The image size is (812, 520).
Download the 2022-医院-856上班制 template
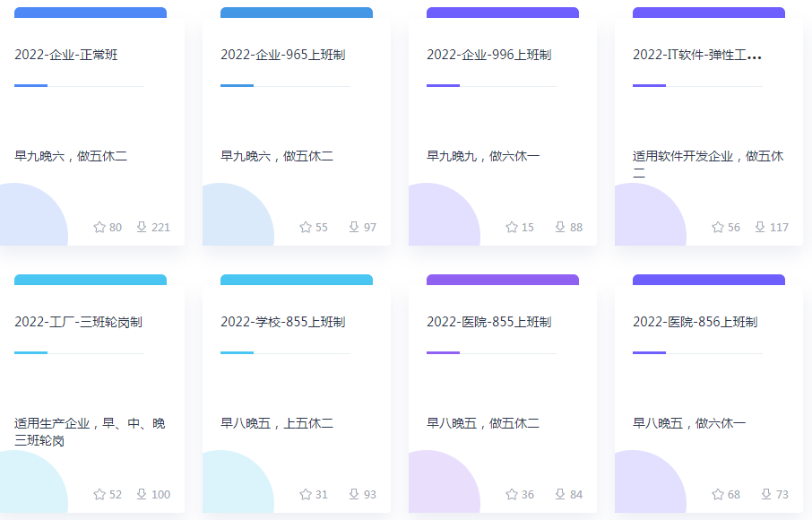pyautogui.click(x=766, y=494)
